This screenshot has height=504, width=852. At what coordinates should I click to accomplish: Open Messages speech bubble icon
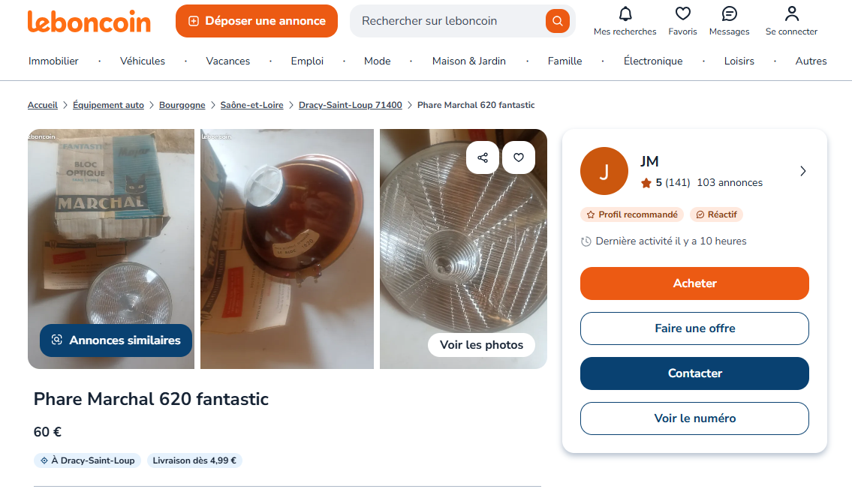pyautogui.click(x=729, y=14)
